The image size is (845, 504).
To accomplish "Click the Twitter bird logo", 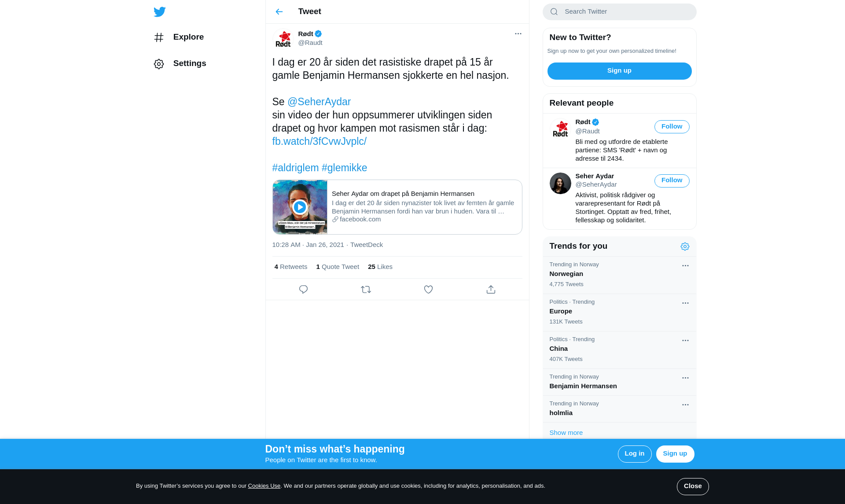I will click(160, 12).
